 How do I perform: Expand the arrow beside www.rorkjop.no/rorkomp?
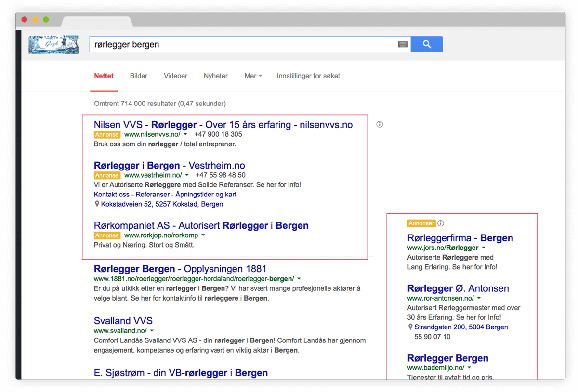pyautogui.click(x=203, y=235)
